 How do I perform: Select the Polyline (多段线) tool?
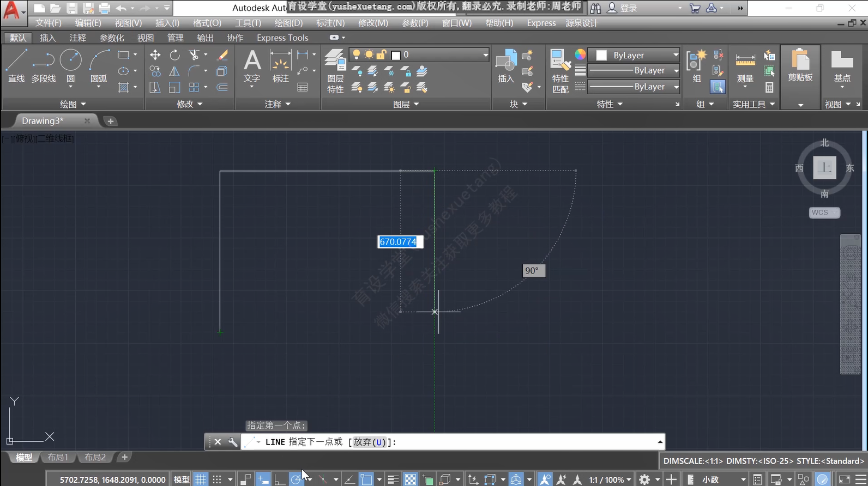(44, 66)
